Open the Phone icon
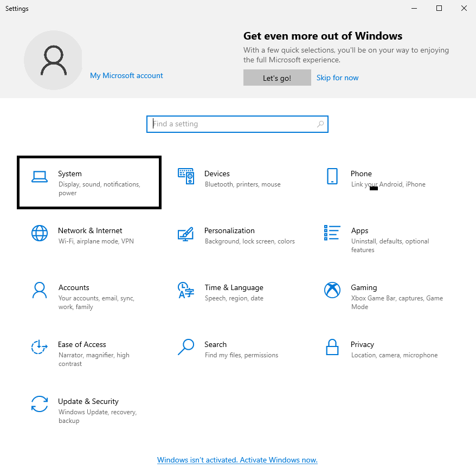 click(x=332, y=176)
